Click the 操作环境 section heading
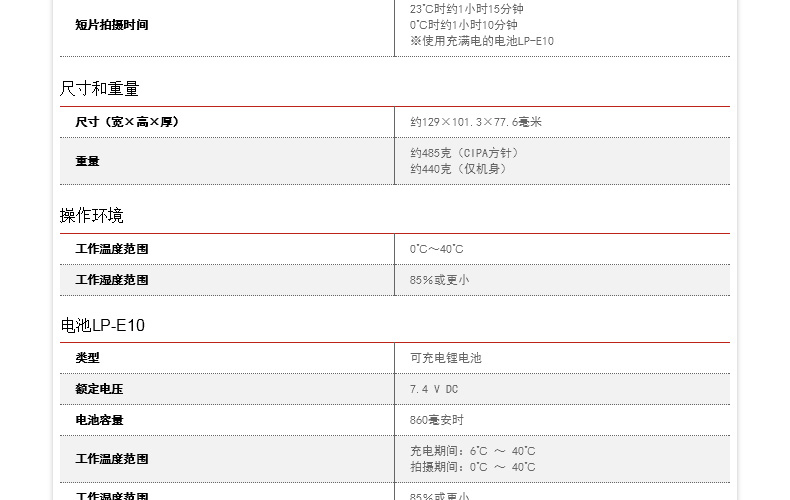The height and width of the screenshot is (500, 790). click(91, 216)
